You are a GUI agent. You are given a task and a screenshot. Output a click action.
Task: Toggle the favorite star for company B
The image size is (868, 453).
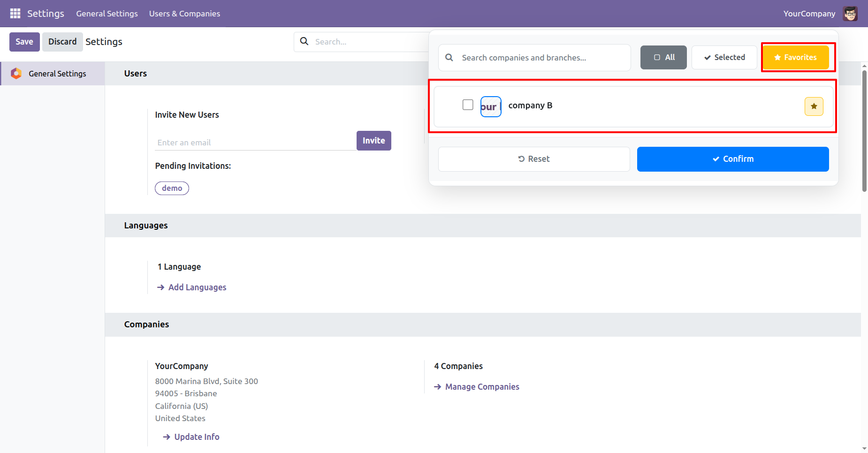814,106
